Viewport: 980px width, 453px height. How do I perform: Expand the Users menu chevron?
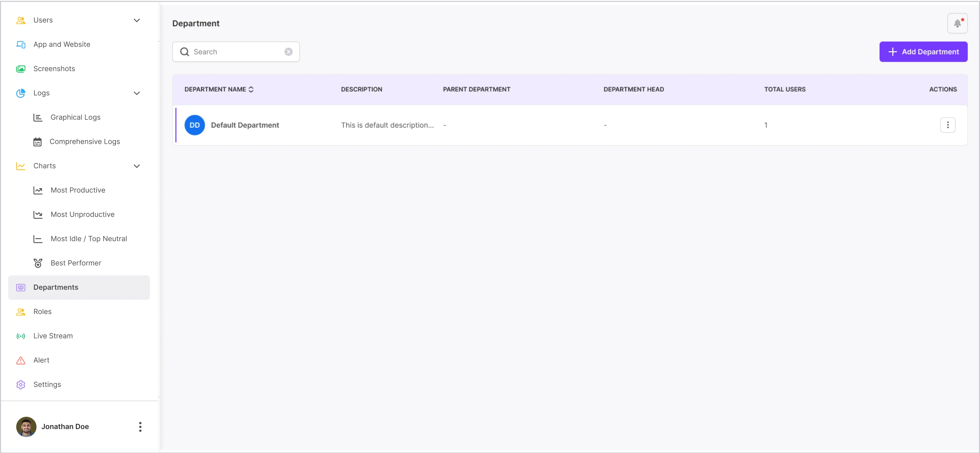coord(137,20)
